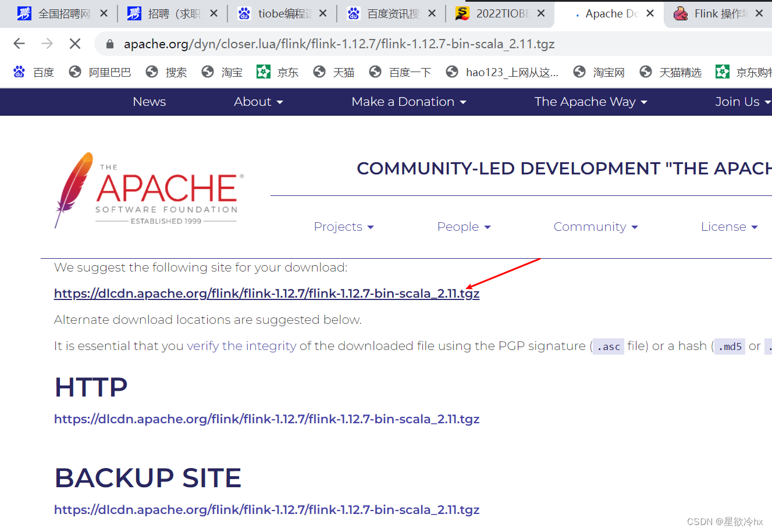The height and width of the screenshot is (532, 772).
Task: Expand the Projects dropdown
Action: (344, 227)
